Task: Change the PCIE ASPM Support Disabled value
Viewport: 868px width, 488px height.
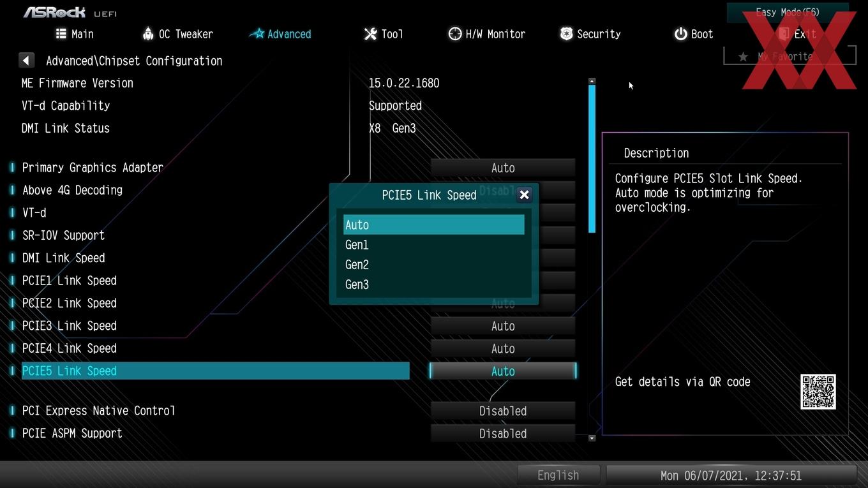Action: click(x=503, y=434)
